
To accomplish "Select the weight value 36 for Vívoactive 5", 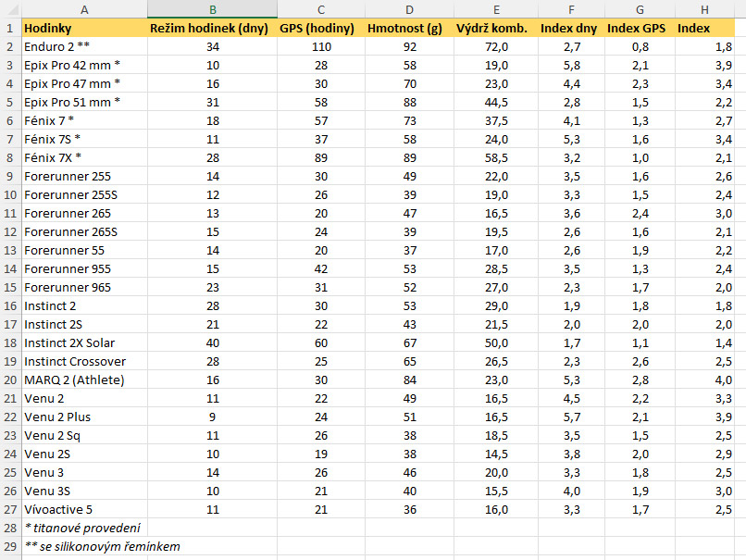I will point(410,510).
